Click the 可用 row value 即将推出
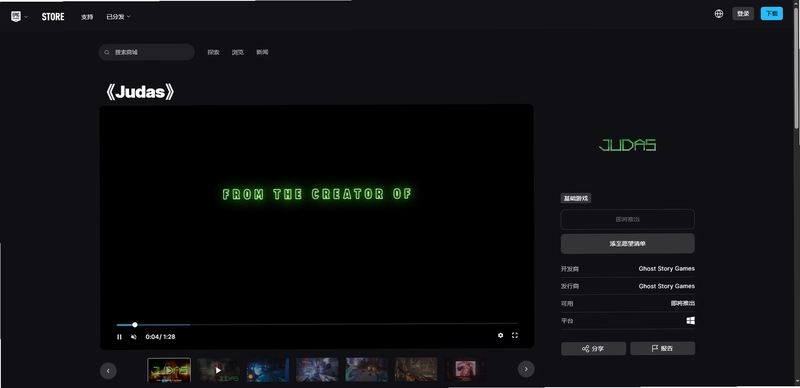The image size is (800, 388). coord(683,303)
